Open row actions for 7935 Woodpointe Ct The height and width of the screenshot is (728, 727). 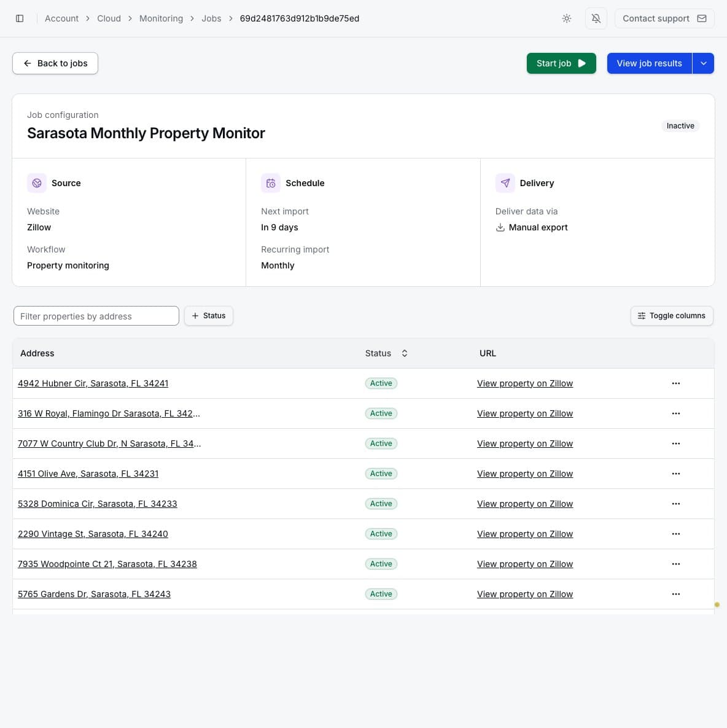[676, 564]
